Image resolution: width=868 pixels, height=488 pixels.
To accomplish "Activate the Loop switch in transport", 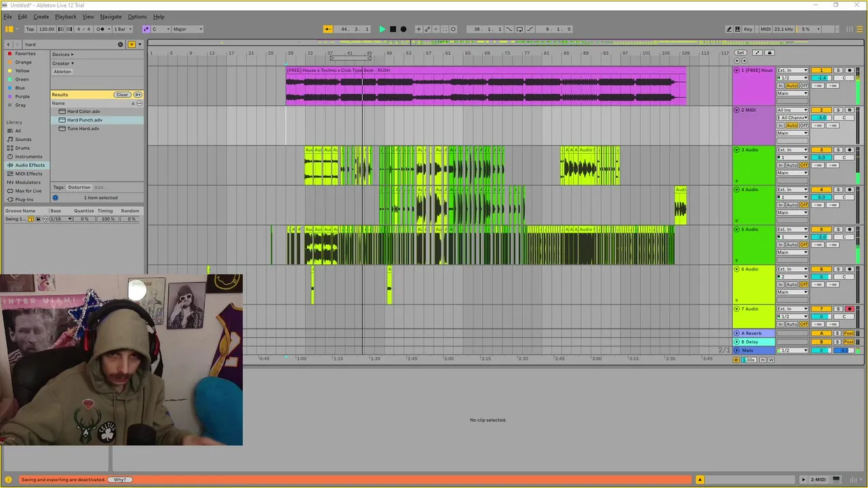I will click(519, 29).
